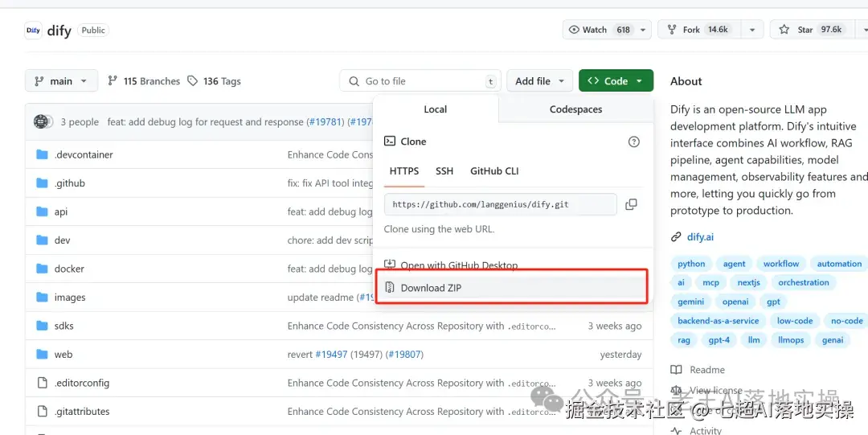
Task: Click the sdks folder icon
Action: pos(42,326)
